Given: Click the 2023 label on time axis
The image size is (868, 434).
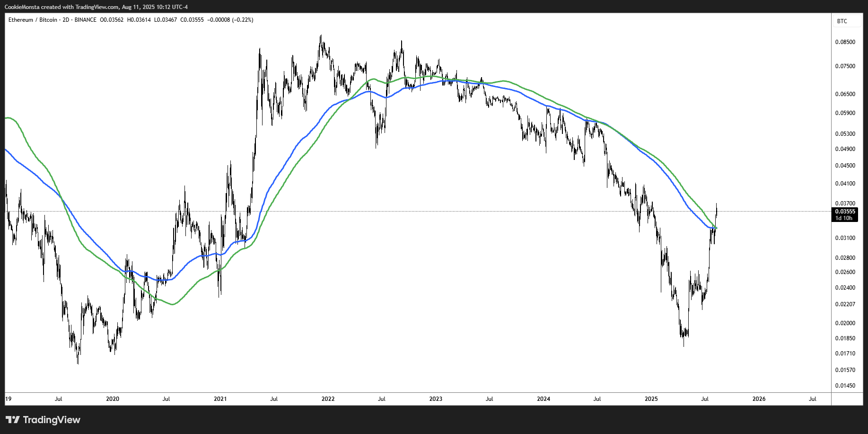Looking at the screenshot, I should (436, 399).
